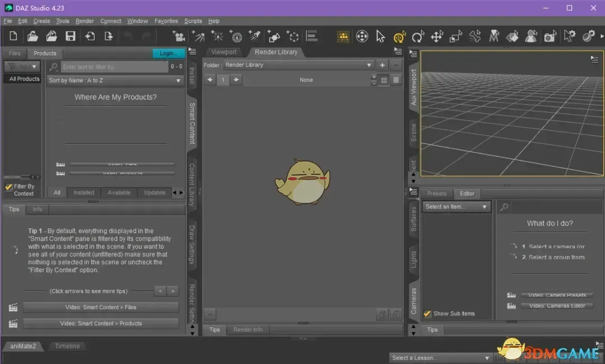Activate the Translate tool
This screenshot has height=364, width=605.
436,36
